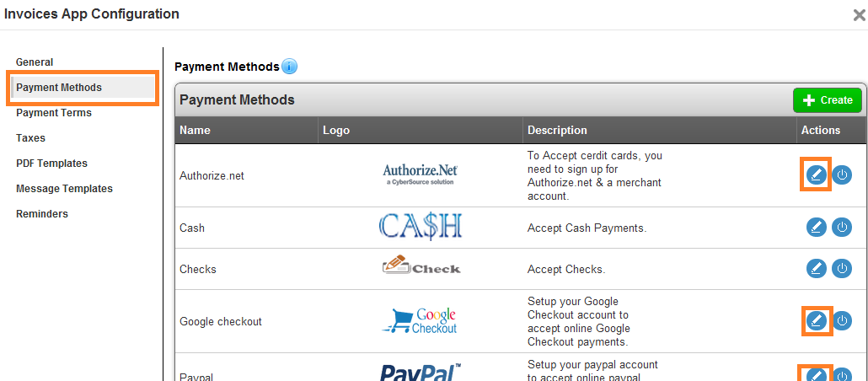The width and height of the screenshot is (868, 381).
Task: Go to the Taxes section
Action: pos(31,138)
